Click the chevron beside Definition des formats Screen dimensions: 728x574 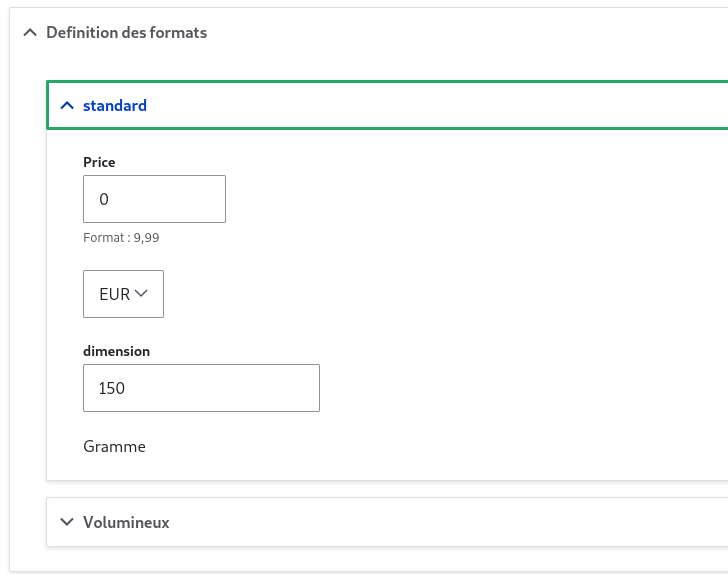[30, 33]
